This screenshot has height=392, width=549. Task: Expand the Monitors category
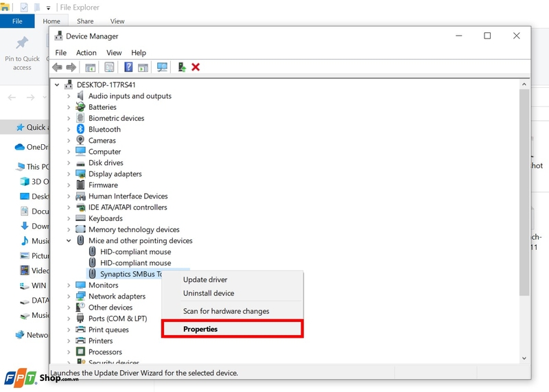(x=69, y=285)
